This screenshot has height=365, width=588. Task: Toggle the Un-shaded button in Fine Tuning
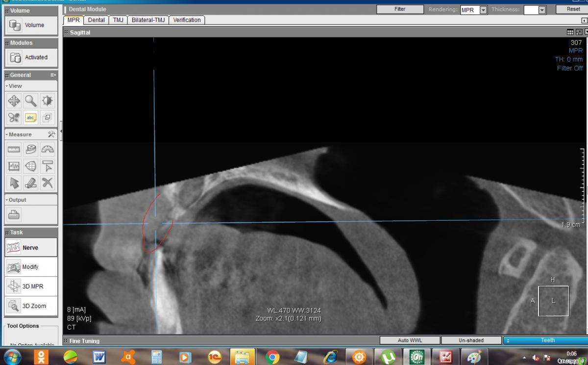coord(471,340)
